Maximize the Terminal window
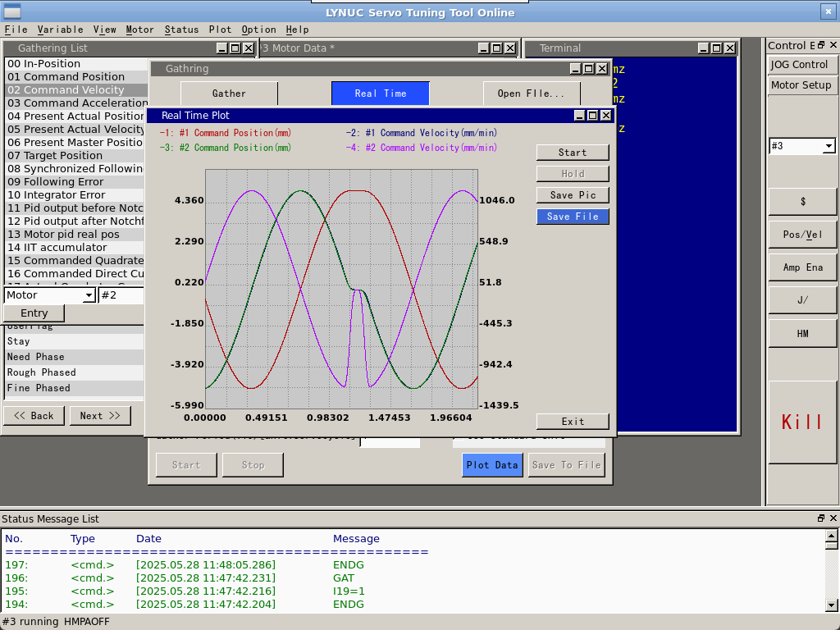The image size is (840, 630). point(717,48)
